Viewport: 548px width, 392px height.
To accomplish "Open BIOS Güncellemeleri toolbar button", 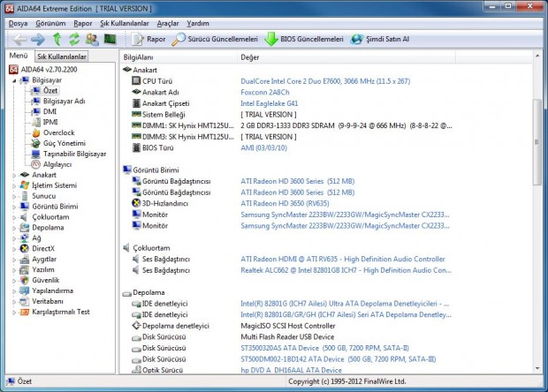I will coord(304,39).
